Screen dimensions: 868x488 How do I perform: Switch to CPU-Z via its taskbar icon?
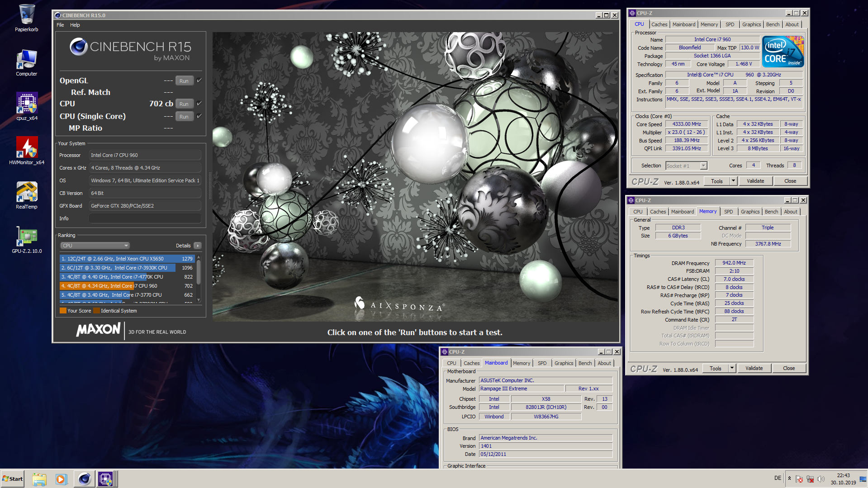click(106, 479)
